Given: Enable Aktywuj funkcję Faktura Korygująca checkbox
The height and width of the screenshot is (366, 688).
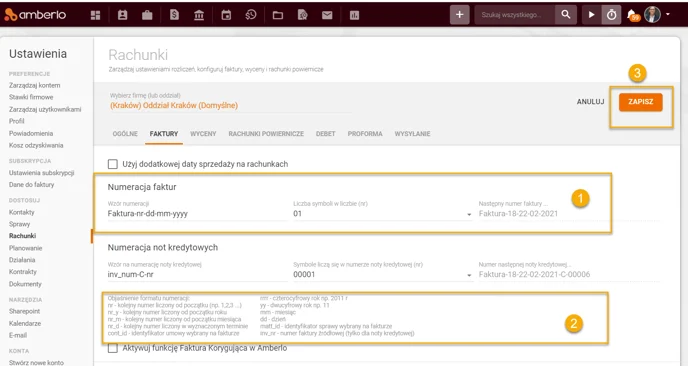Looking at the screenshot, I should (113, 348).
